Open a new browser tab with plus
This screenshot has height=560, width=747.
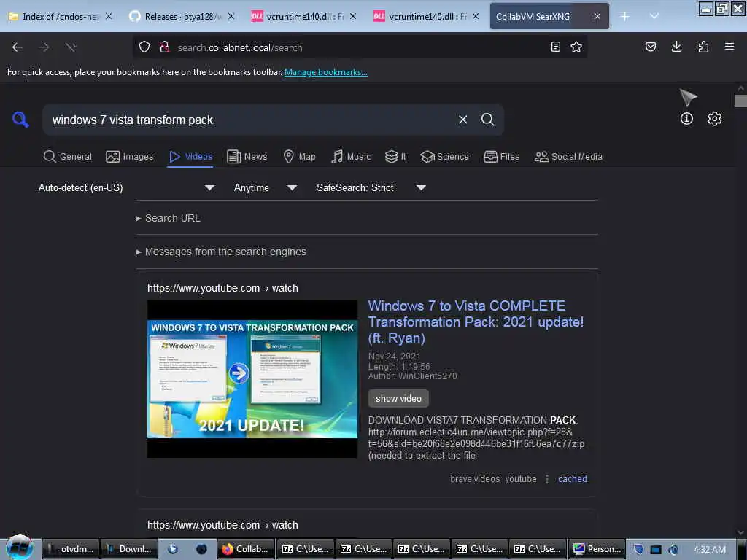[x=624, y=17]
